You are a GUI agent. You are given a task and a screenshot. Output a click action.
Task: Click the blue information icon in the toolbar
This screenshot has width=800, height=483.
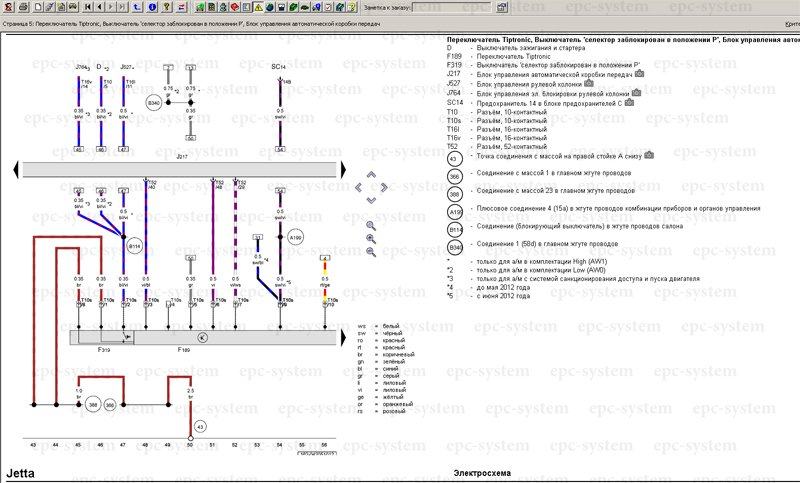click(x=152, y=7)
